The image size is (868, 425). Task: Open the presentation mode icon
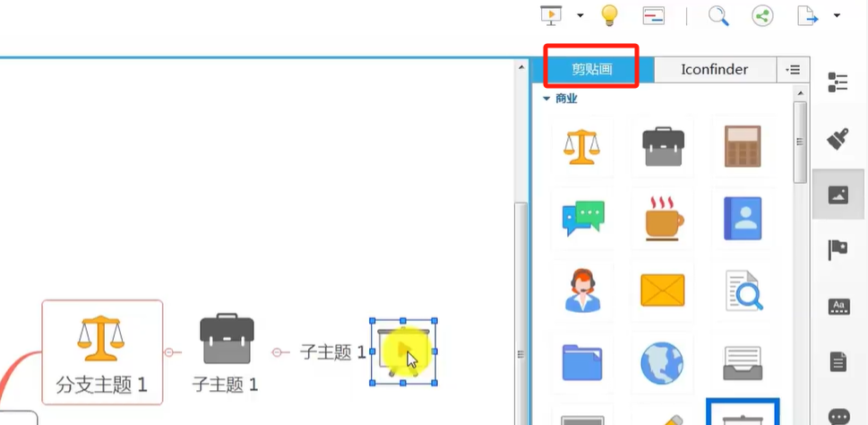click(552, 15)
